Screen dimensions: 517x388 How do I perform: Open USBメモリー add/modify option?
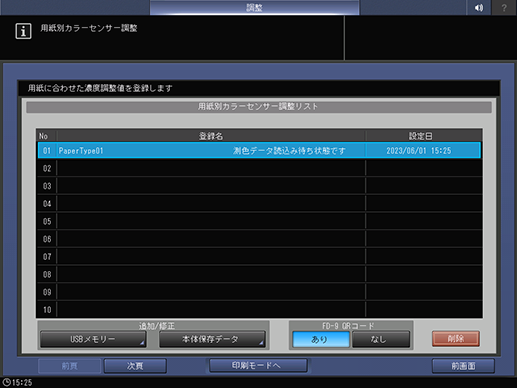click(x=93, y=339)
